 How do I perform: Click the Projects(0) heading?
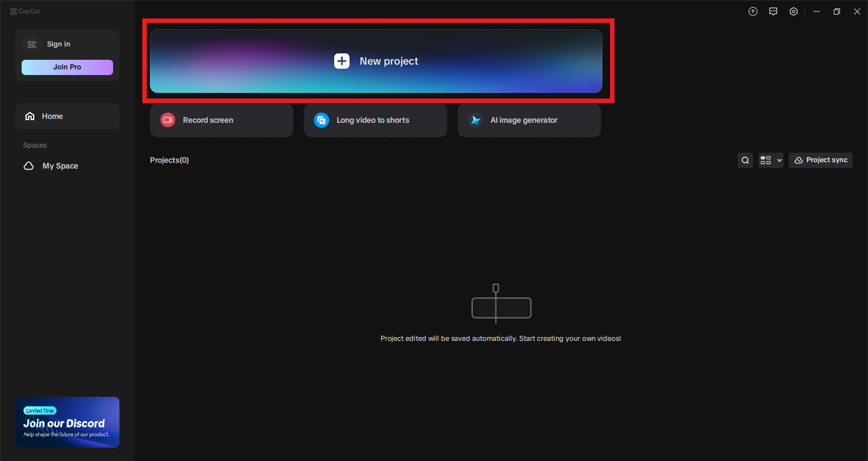pos(170,160)
